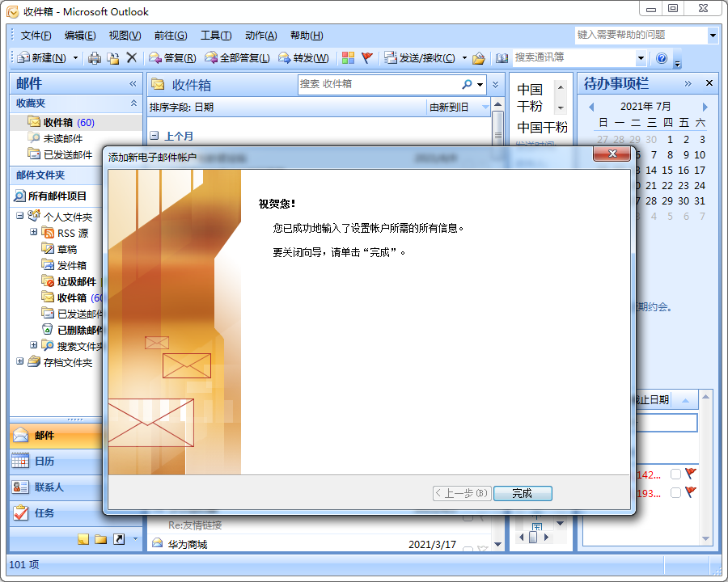The height and width of the screenshot is (582, 728).
Task: Select Unread Mail 未读邮件 folder
Action: [x=56, y=138]
